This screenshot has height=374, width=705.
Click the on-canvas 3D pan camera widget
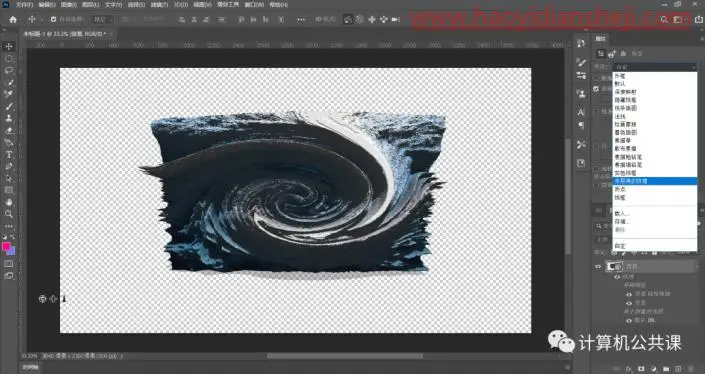click(x=53, y=298)
